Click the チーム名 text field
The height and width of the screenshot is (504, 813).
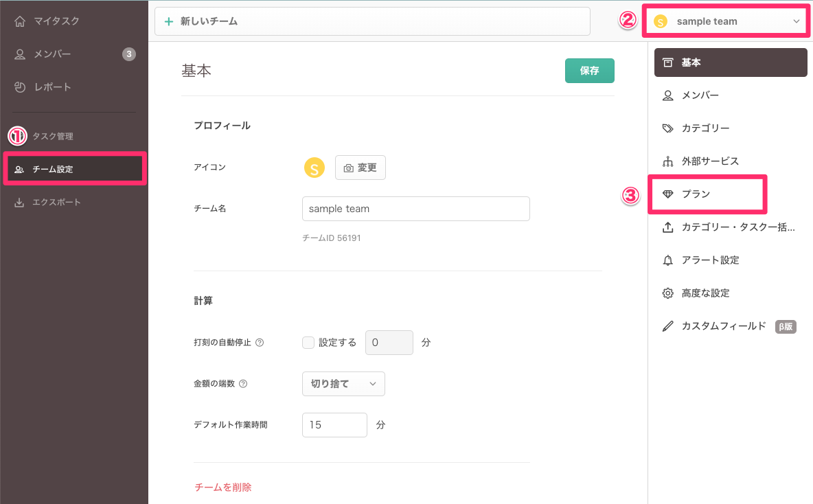415,209
